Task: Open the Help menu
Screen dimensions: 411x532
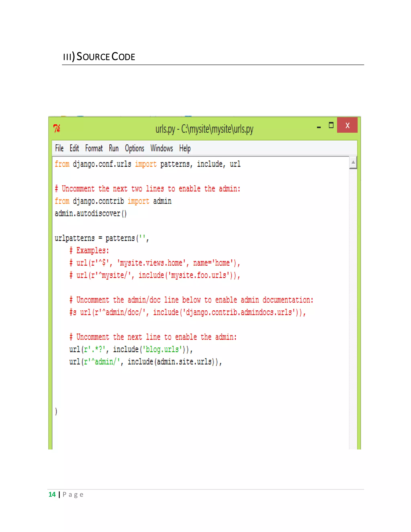Action: pyautogui.click(x=185, y=148)
